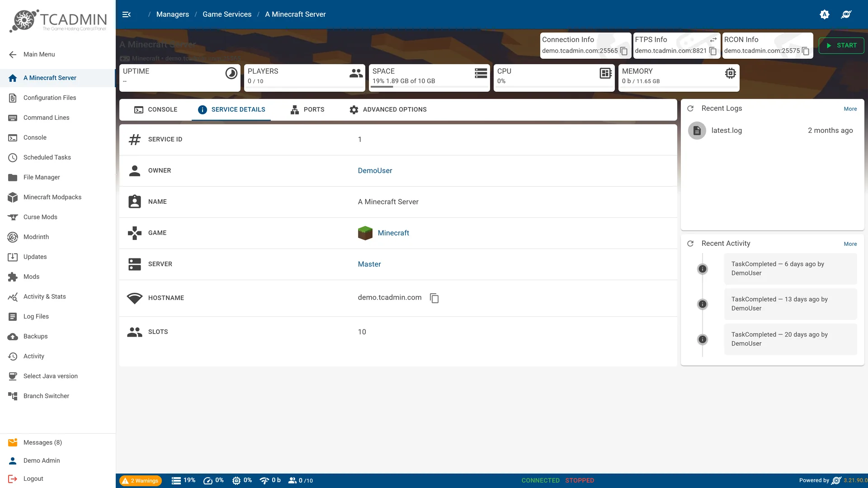Click More in Recent Logs

click(850, 109)
